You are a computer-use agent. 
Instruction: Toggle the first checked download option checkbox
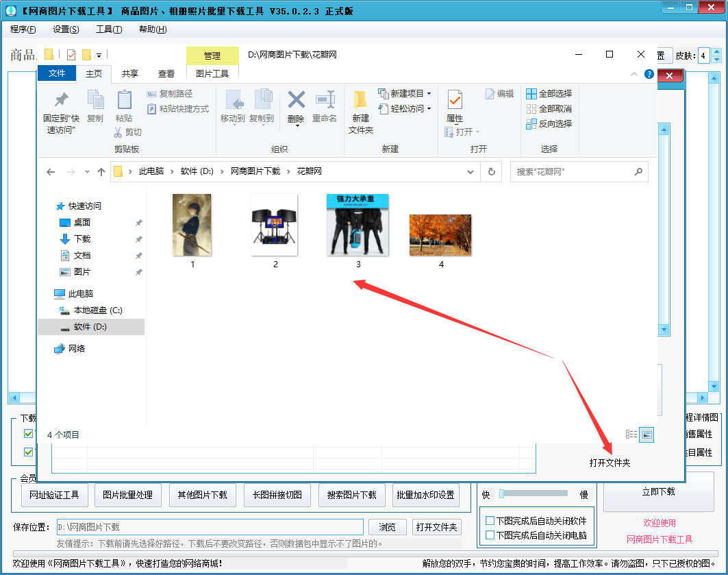(28, 433)
